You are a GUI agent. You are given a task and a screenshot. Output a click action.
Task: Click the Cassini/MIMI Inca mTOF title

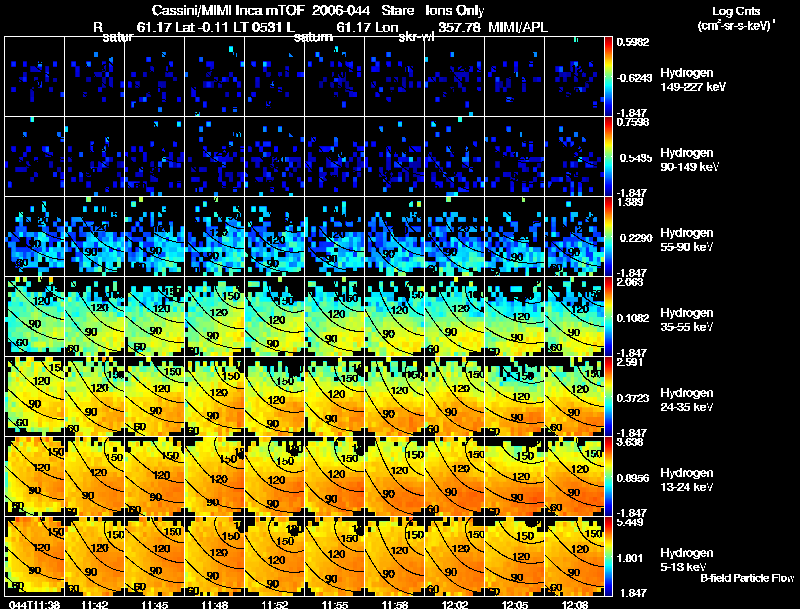[228, 10]
